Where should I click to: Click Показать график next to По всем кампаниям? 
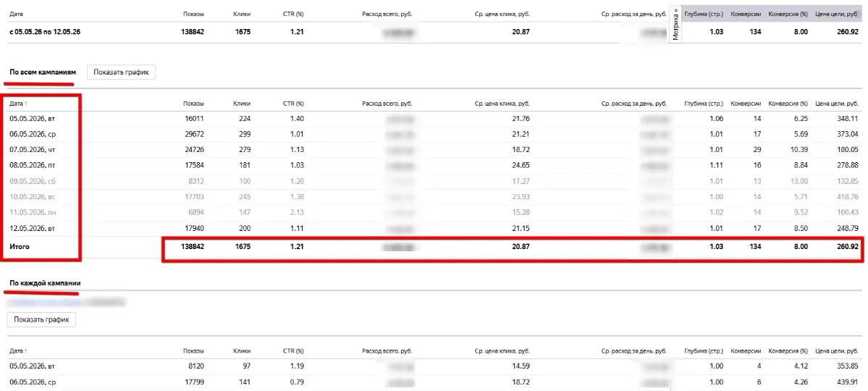tap(121, 72)
